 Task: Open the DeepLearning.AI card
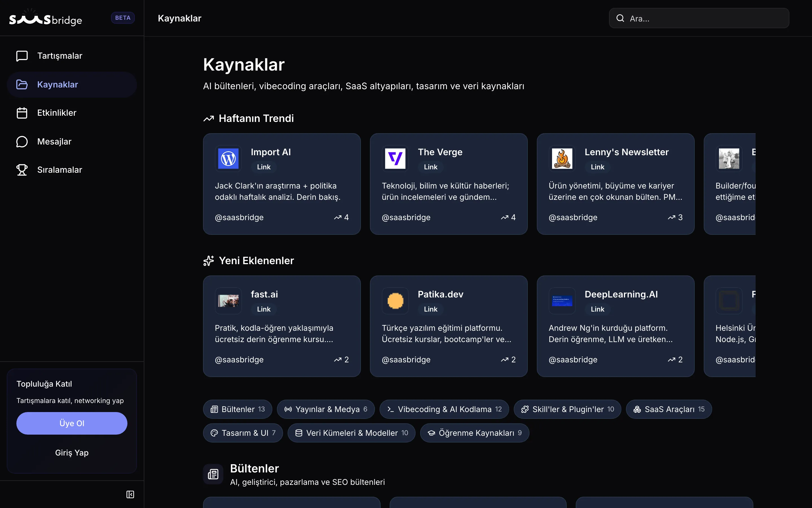click(616, 326)
